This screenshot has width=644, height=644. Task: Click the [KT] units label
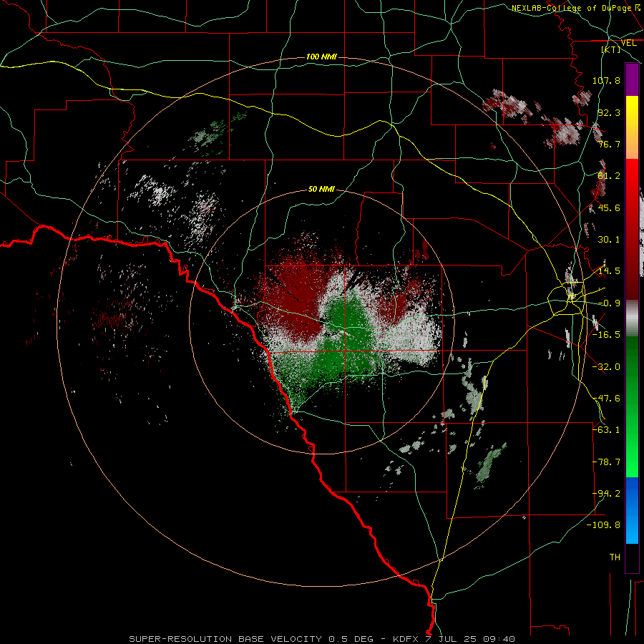click(611, 49)
